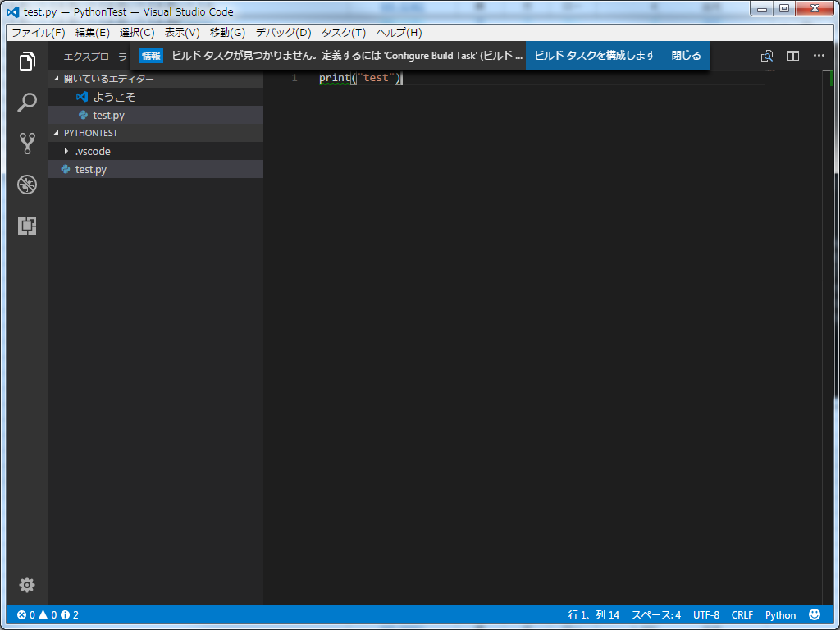Open the Explorer view in activity bar

point(27,61)
